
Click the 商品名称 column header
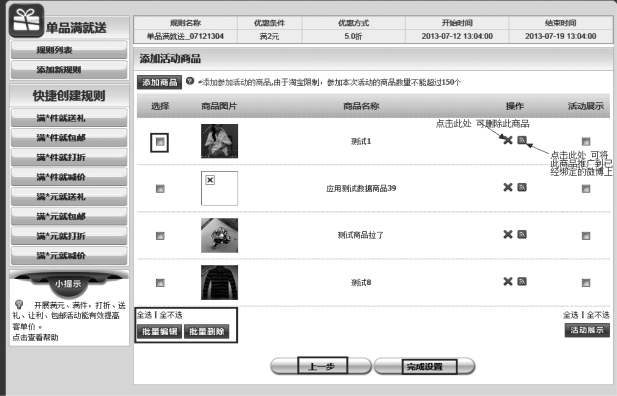click(x=361, y=106)
